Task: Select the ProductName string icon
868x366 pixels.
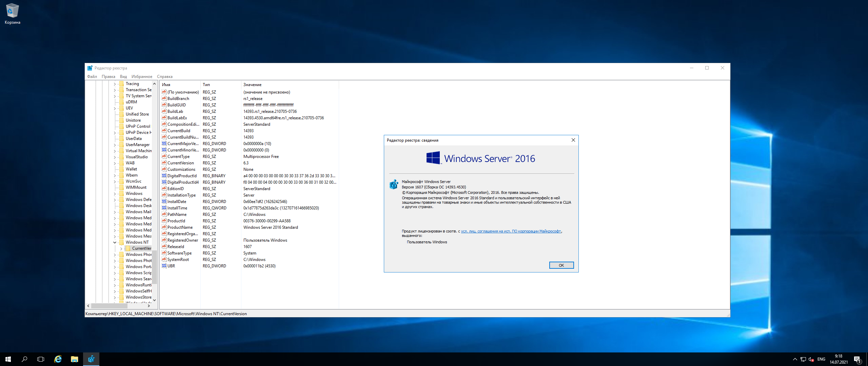Action: tap(164, 227)
